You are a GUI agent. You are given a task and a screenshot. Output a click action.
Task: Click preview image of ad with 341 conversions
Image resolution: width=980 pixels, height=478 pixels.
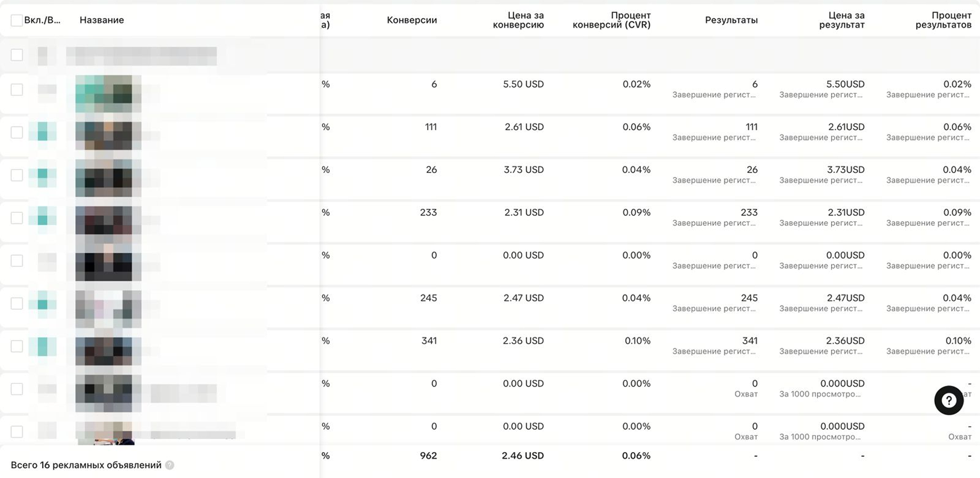click(108, 350)
